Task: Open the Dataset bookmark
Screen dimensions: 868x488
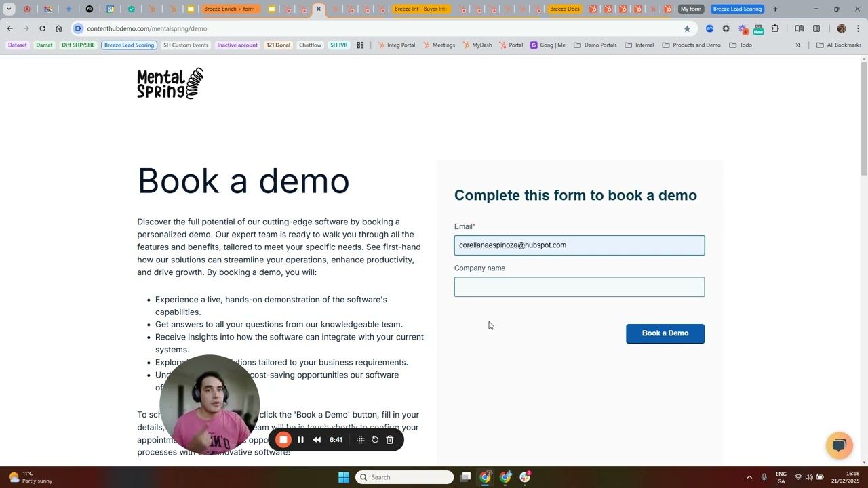Action: tap(18, 45)
